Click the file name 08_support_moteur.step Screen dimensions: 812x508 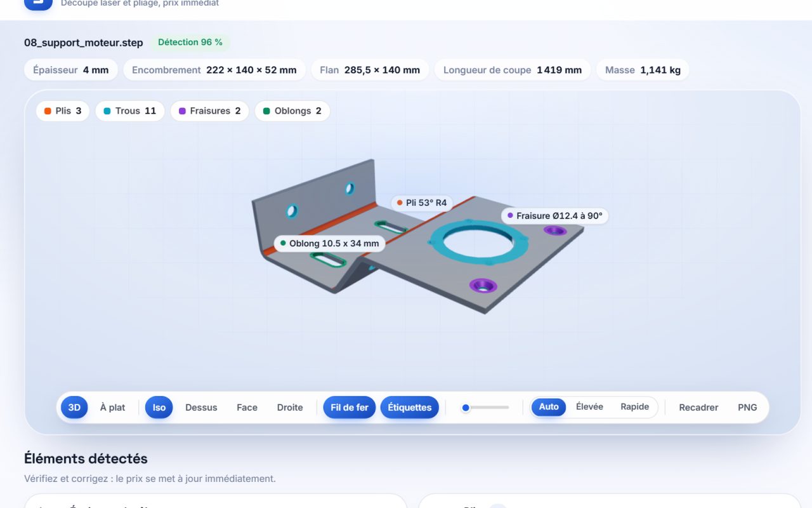84,43
